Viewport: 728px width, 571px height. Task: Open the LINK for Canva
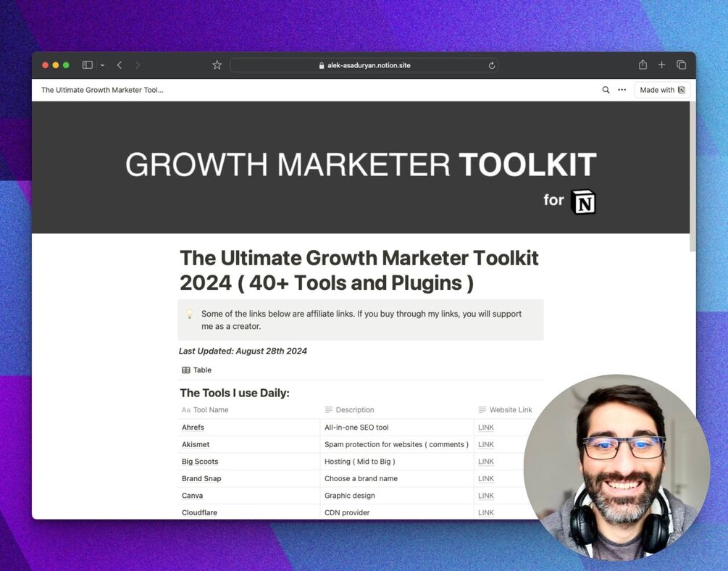click(485, 496)
